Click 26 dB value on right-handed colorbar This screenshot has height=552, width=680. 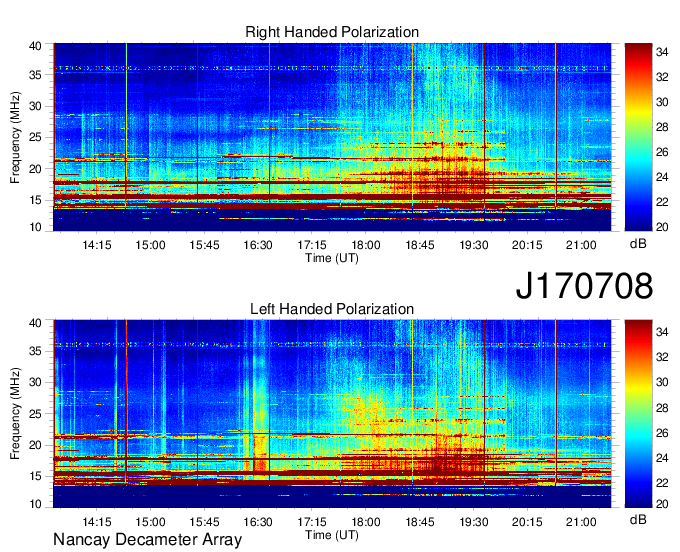662,152
